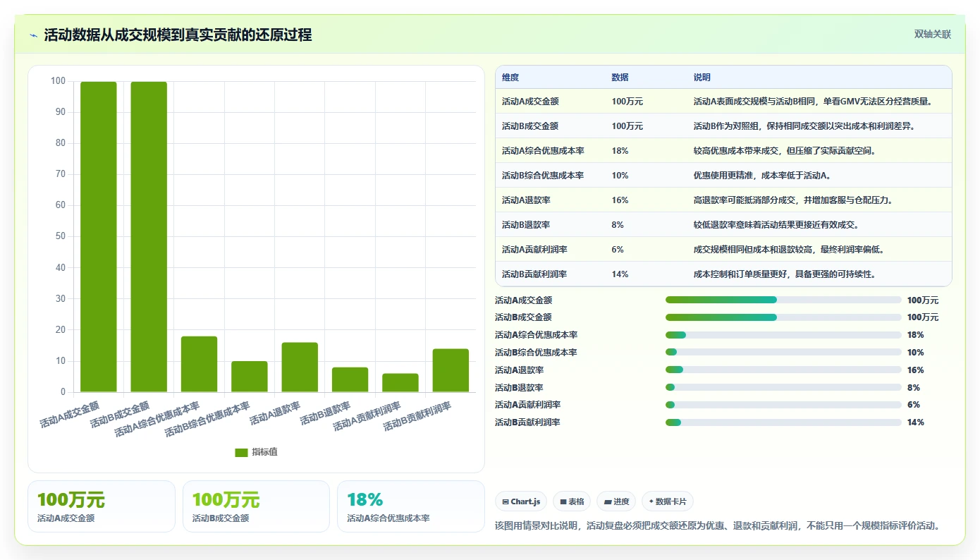Click the 8% value in the table
The height and width of the screenshot is (560, 980).
coord(618,225)
